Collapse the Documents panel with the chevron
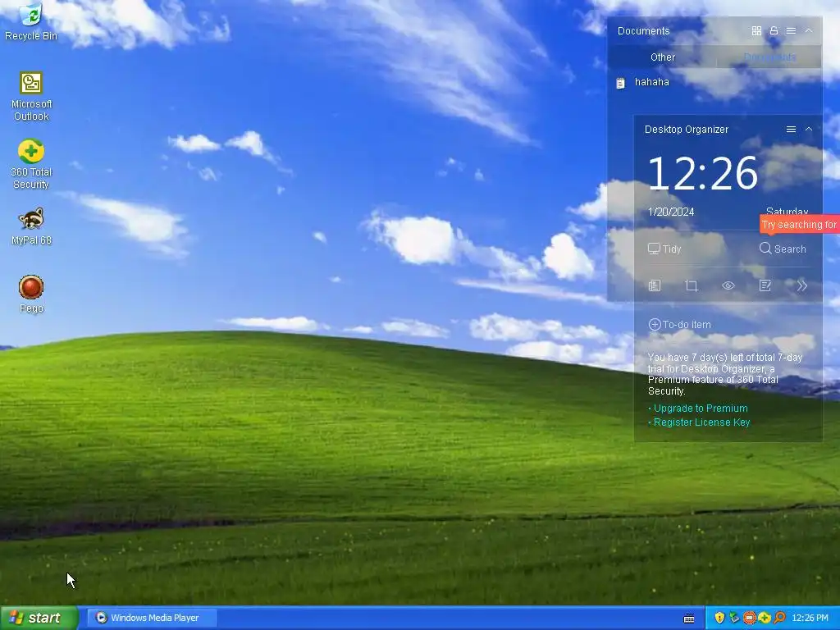The image size is (840, 630). point(809,30)
